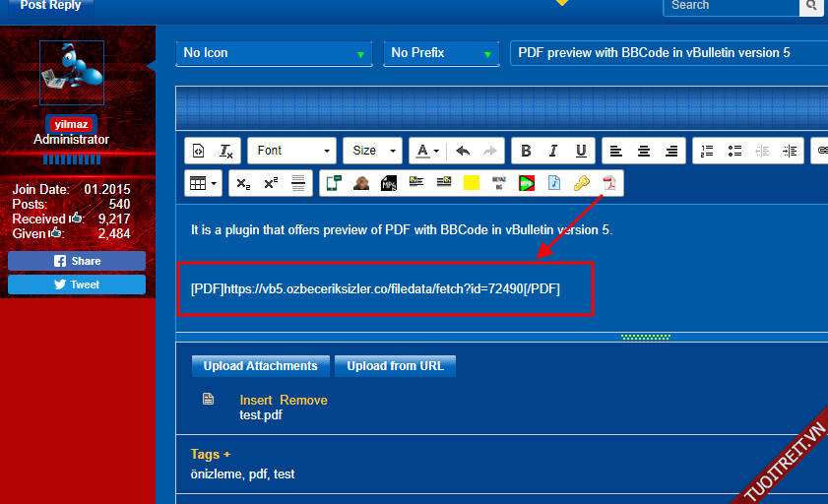
Task: Click the yellow highlight color swatch
Action: (472, 183)
